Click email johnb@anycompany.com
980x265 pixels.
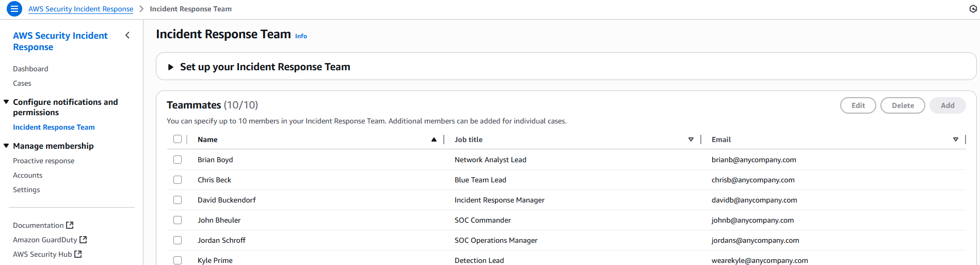pos(752,220)
